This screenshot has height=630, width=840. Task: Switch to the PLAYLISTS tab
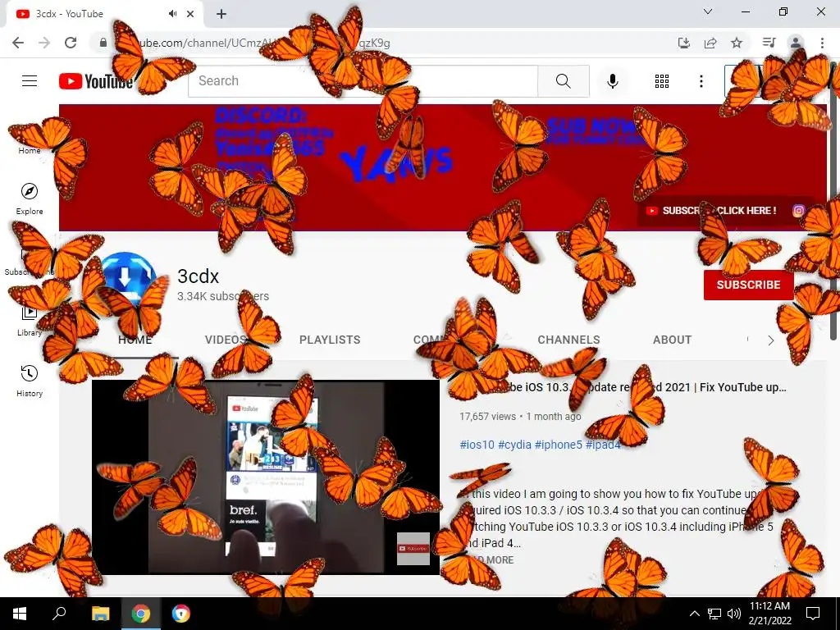coord(330,340)
